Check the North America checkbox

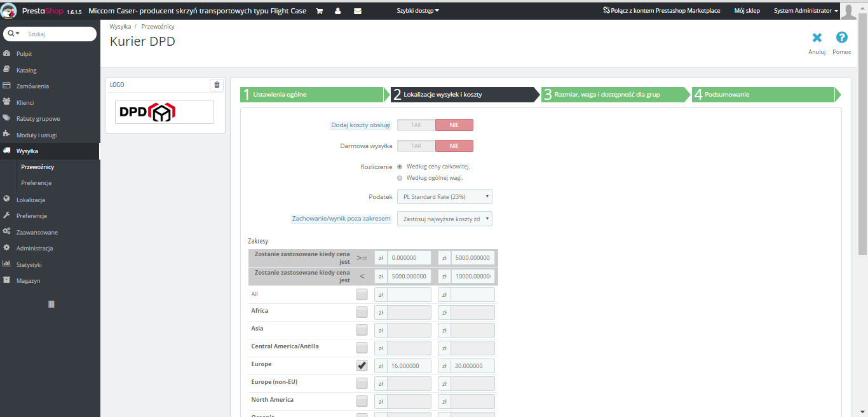point(362,401)
